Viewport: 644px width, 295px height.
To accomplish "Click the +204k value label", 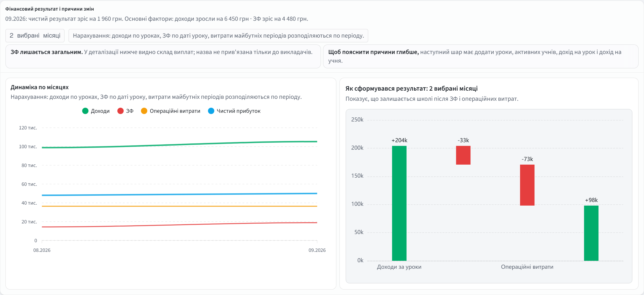I will [x=399, y=140].
